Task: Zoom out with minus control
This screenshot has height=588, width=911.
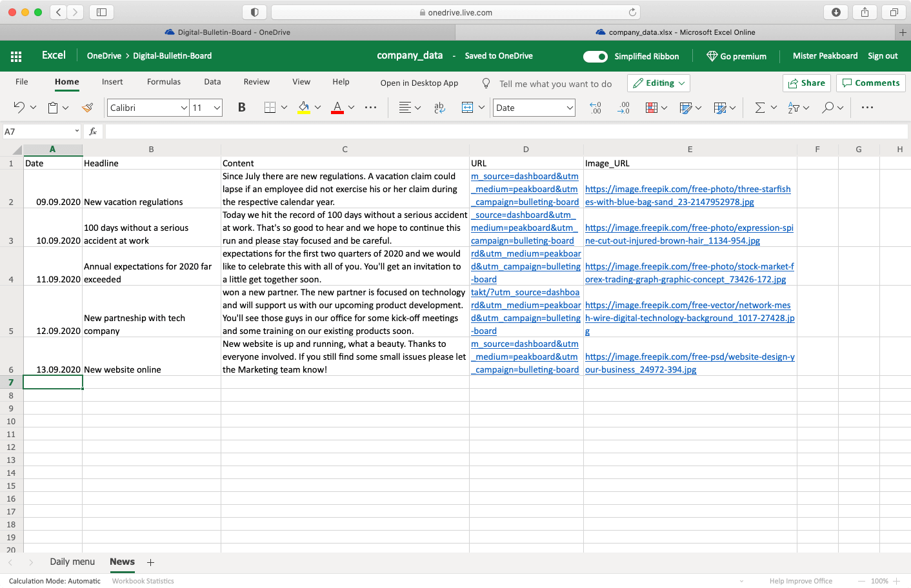Action: coord(861,581)
